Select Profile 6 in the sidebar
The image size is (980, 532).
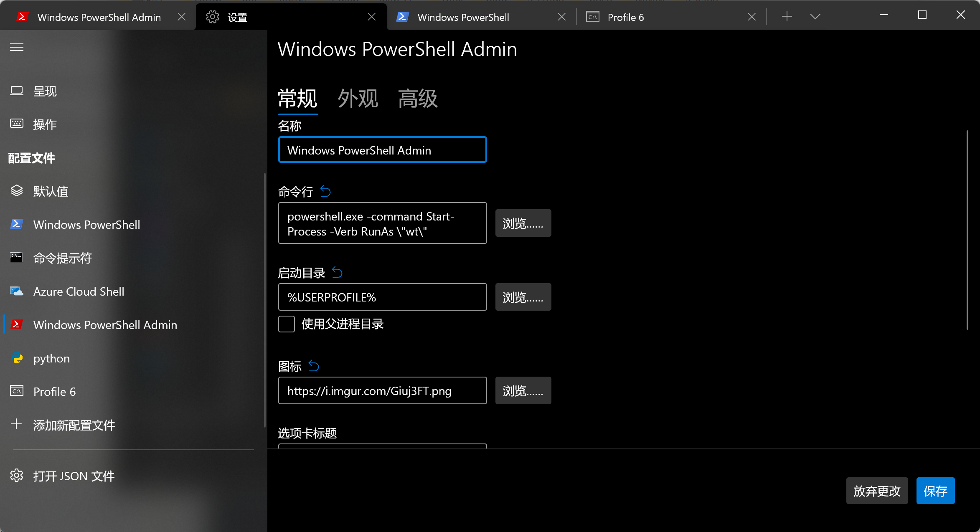click(54, 391)
